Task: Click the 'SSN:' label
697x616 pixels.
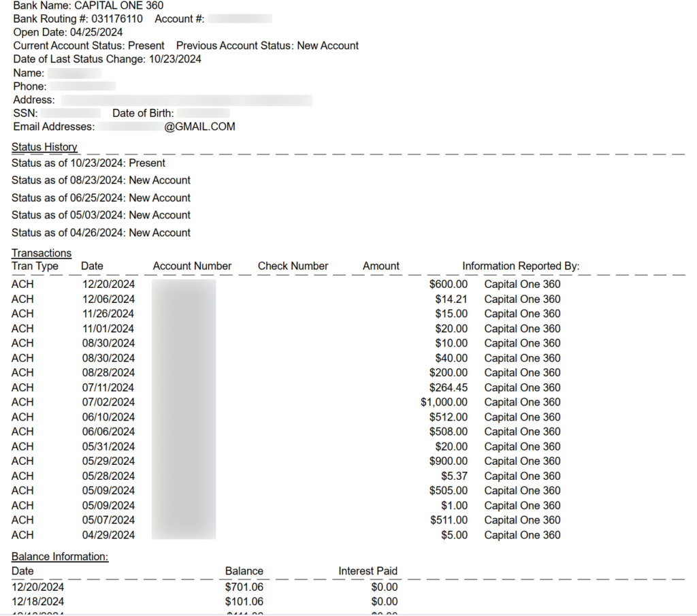Action: (25, 114)
